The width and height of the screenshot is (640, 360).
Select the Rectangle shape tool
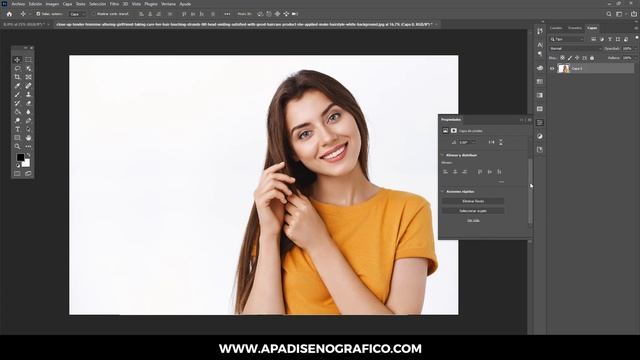17,138
